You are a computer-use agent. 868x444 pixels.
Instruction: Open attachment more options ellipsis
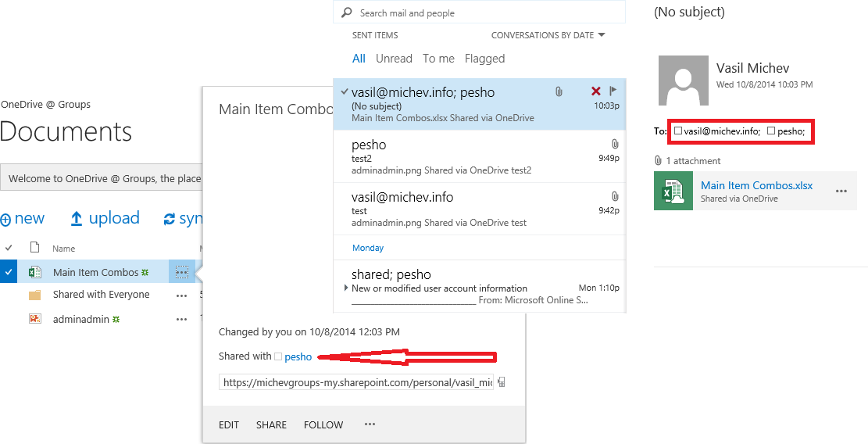point(841,191)
